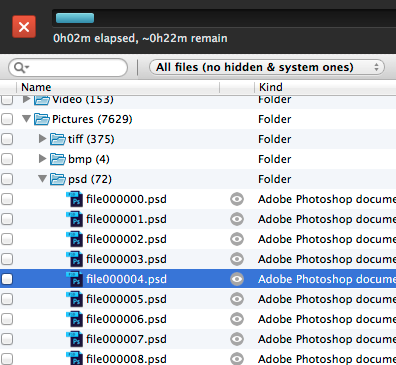The width and height of the screenshot is (396, 365).
Task: Check the Pictures (7629) folder checkbox
Action: (x=7, y=119)
